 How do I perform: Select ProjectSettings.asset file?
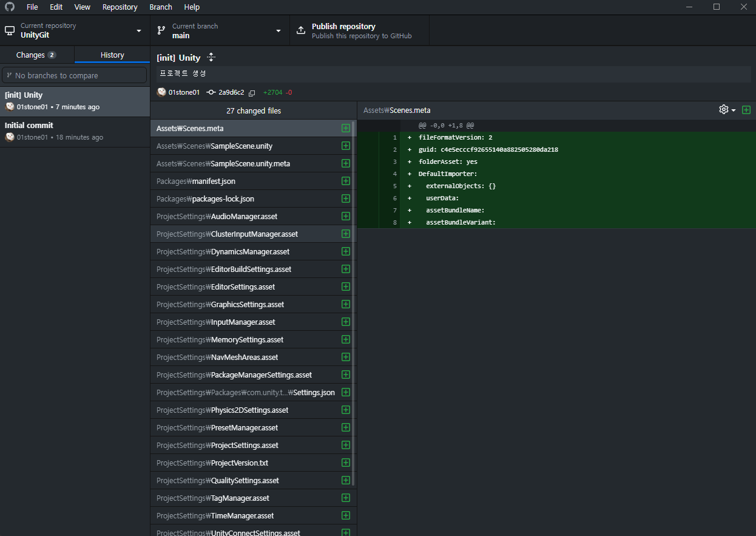click(x=253, y=445)
